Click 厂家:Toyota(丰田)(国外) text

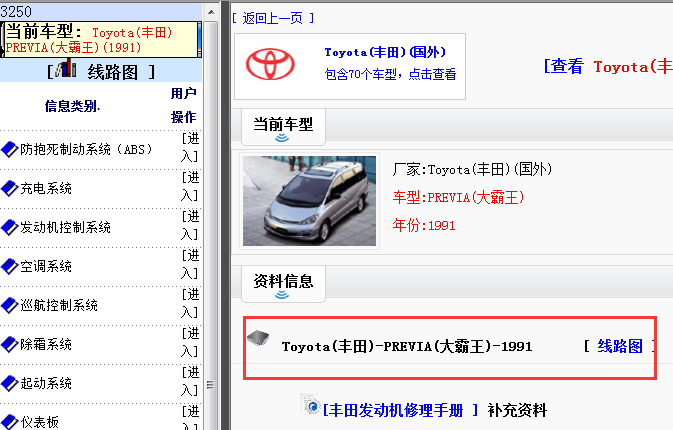click(x=472, y=170)
